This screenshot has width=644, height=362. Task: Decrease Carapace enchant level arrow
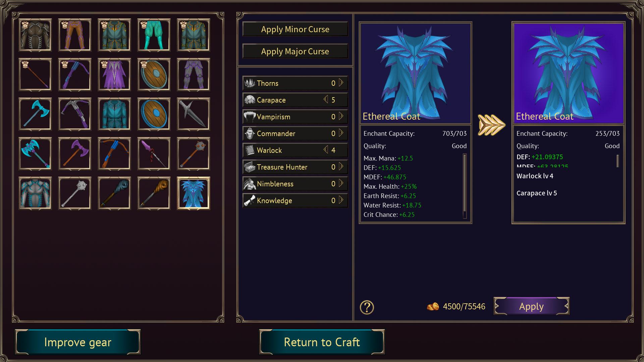tap(325, 100)
